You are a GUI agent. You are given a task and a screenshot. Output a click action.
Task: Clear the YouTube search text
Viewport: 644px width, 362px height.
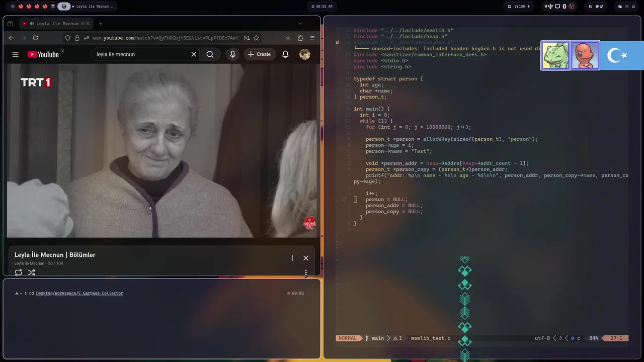coord(194,54)
